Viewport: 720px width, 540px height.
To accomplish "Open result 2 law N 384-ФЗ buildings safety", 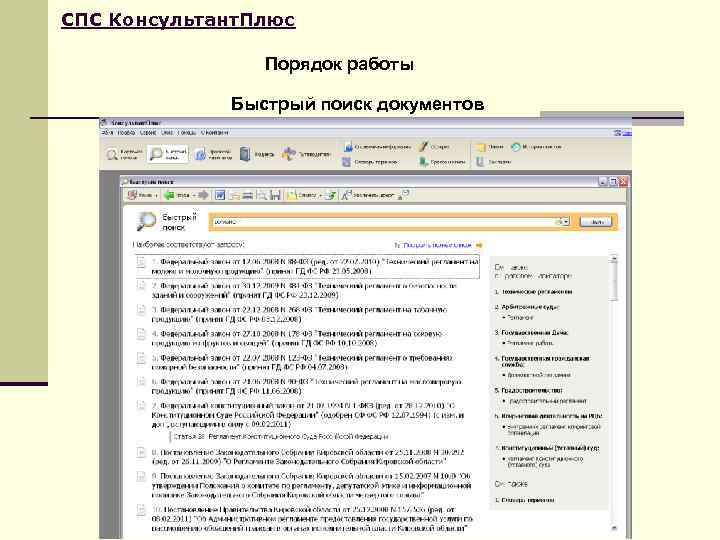I will pyautogui.click(x=304, y=290).
